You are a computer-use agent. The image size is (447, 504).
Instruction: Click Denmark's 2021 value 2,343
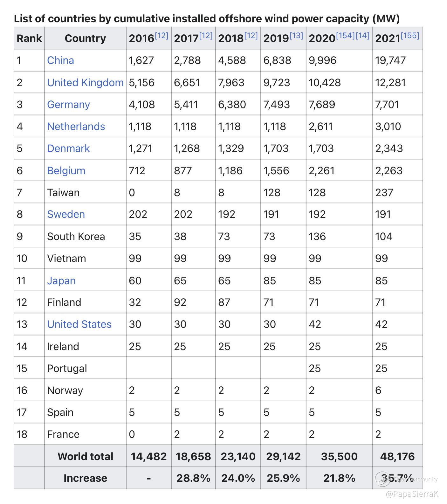click(389, 148)
